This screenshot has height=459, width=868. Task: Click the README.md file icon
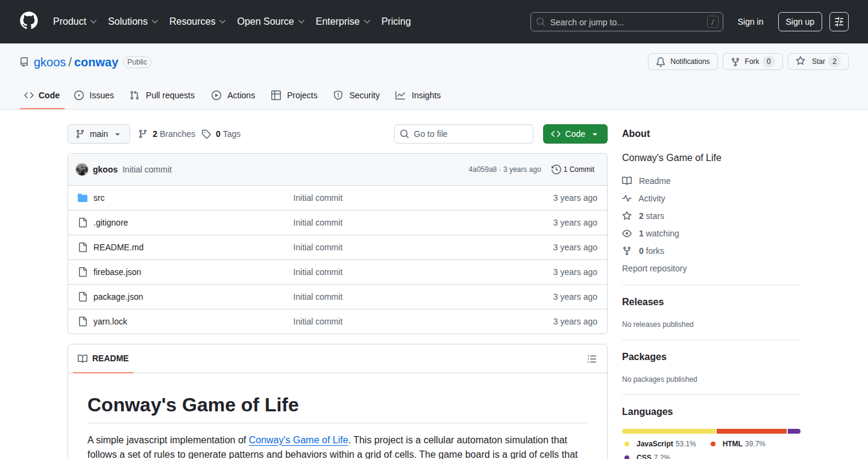(83, 247)
